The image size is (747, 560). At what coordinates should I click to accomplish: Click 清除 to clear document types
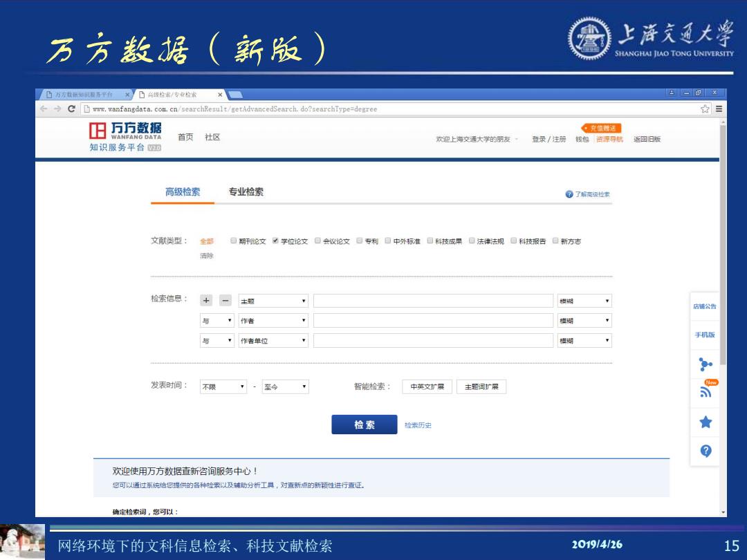point(207,256)
